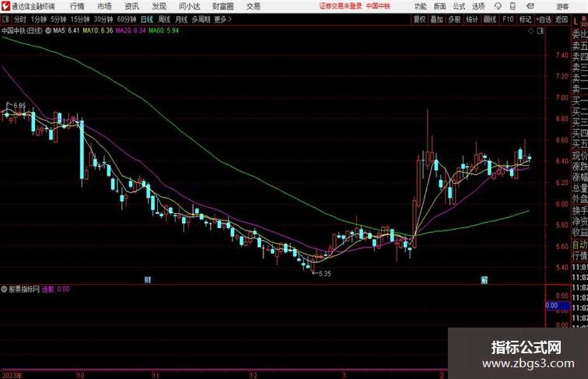Image resolution: width=588 pixels, height=379 pixels.
Task: Click the 统计 toolbar button
Action: [472, 19]
